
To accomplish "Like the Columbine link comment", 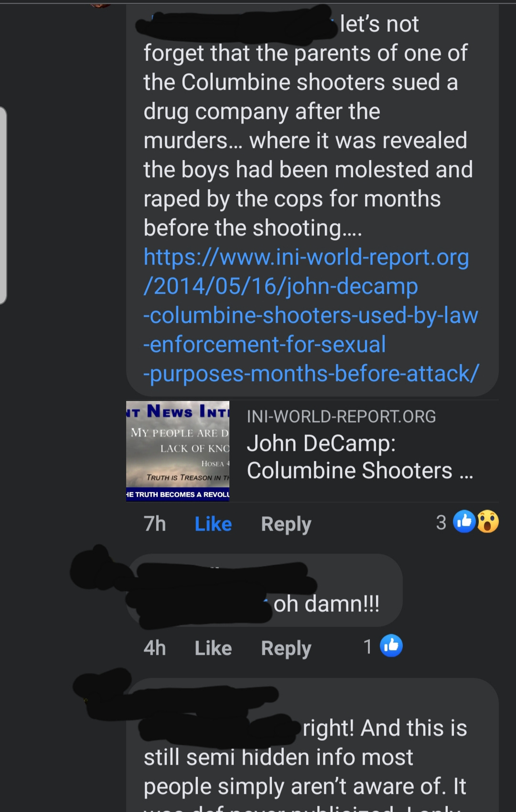I will 213,524.
